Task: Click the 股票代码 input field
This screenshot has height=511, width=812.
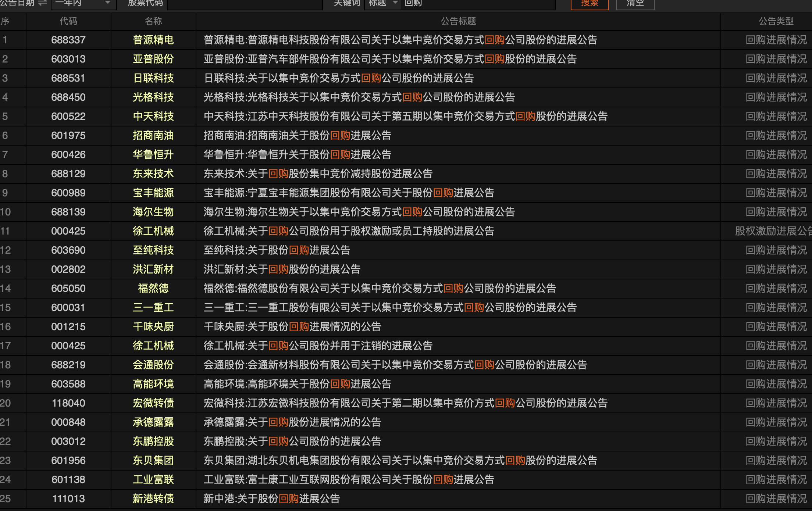Action: pos(245,4)
